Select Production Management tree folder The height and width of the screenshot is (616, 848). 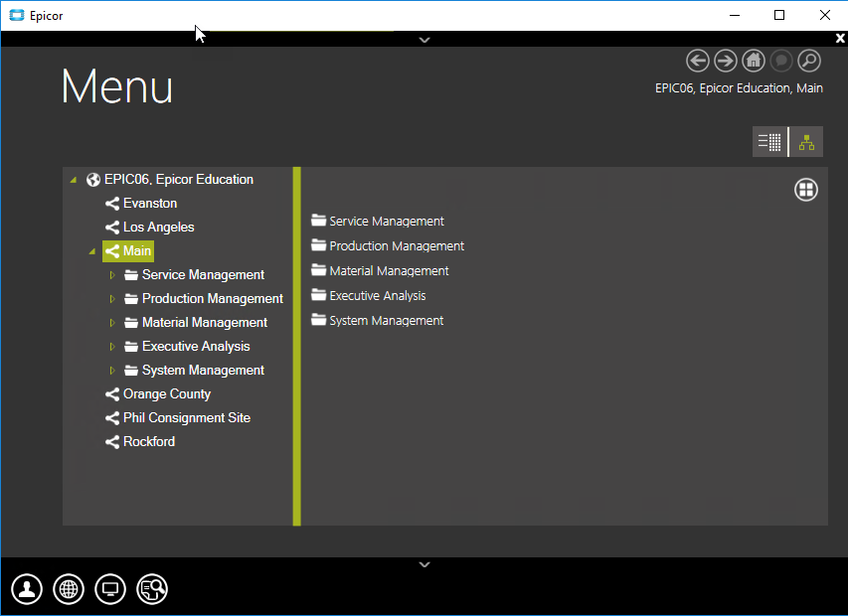pyautogui.click(x=204, y=299)
